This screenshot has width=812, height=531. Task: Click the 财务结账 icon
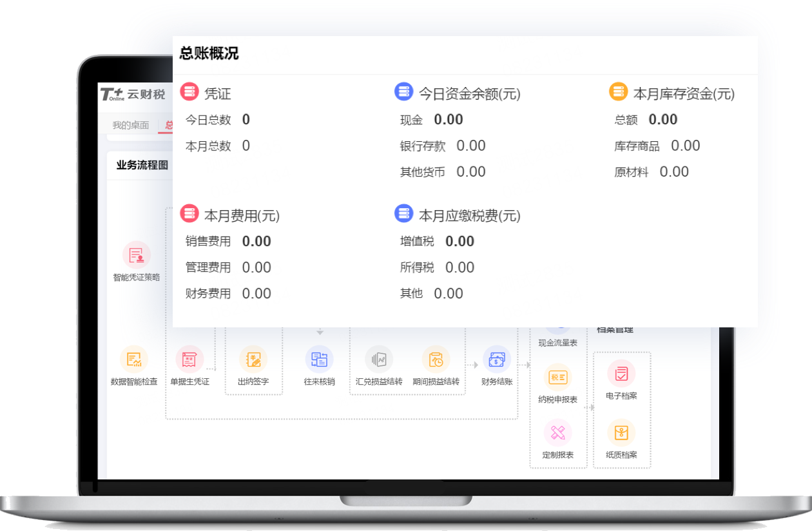497,360
